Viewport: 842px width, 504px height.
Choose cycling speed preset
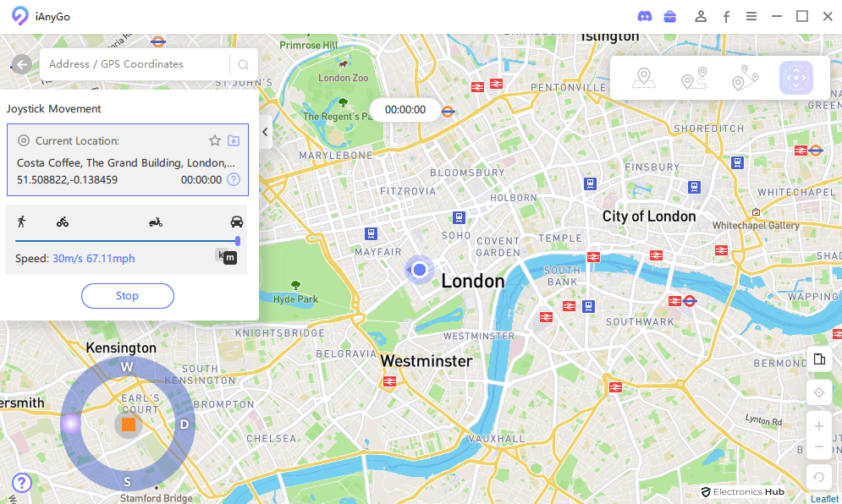point(63,222)
